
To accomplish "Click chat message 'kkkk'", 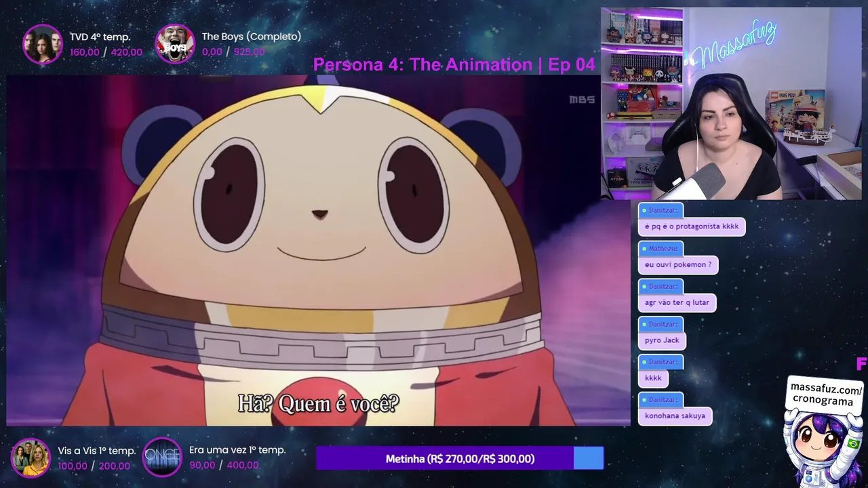I will 653,378.
